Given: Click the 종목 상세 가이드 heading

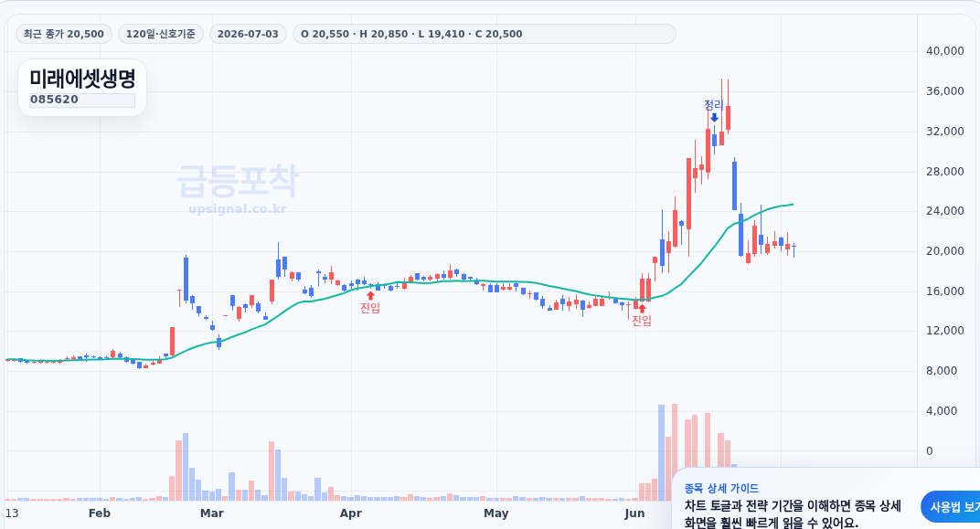Looking at the screenshot, I should click(x=721, y=489).
